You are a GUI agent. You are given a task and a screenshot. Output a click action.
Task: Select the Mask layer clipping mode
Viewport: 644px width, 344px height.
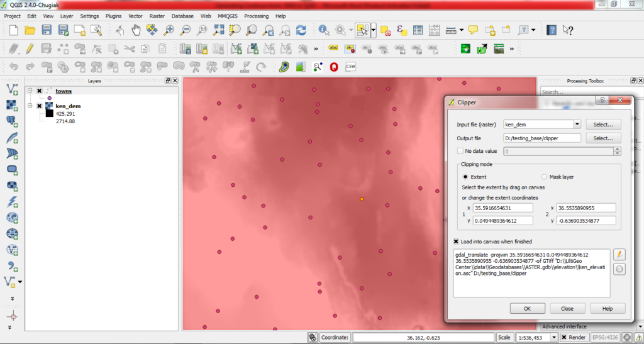point(544,177)
